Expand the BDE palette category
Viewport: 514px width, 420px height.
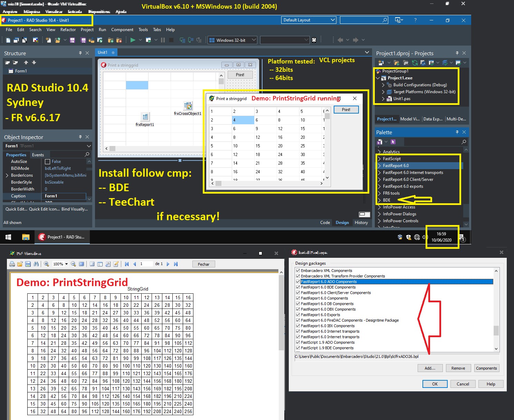pos(379,200)
